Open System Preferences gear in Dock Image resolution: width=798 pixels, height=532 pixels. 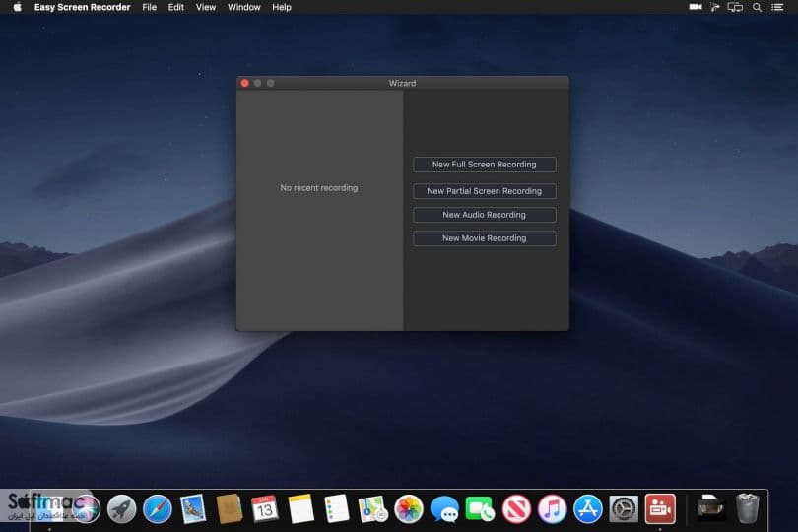click(x=624, y=508)
